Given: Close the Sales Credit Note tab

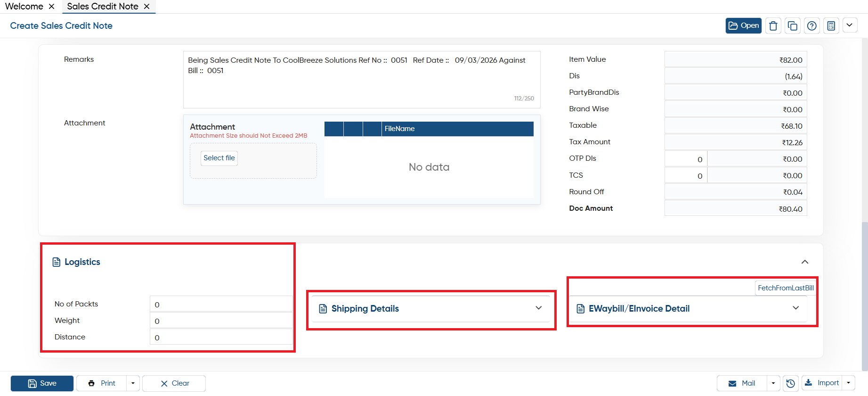Looking at the screenshot, I should (x=147, y=6).
